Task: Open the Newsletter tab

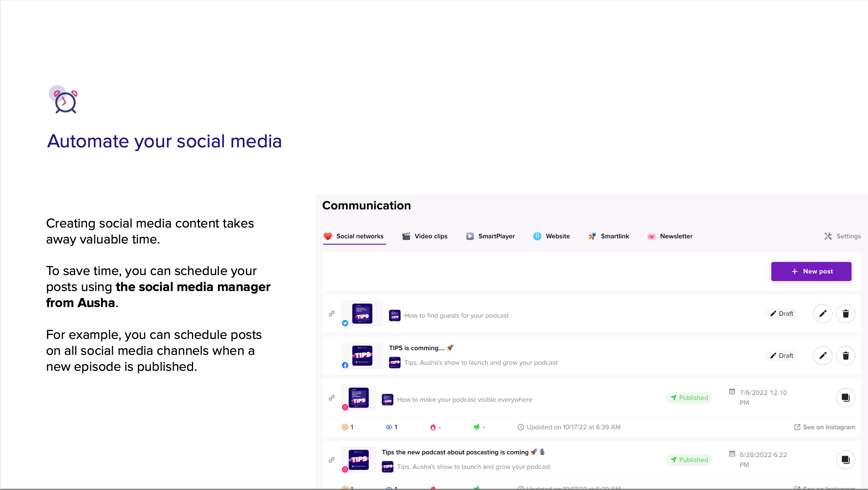Action: point(670,236)
